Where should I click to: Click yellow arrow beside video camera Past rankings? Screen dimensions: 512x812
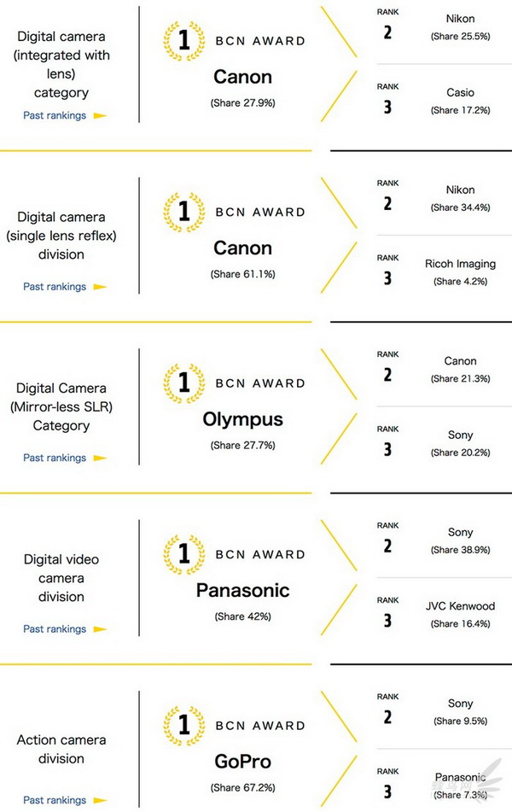click(100, 629)
